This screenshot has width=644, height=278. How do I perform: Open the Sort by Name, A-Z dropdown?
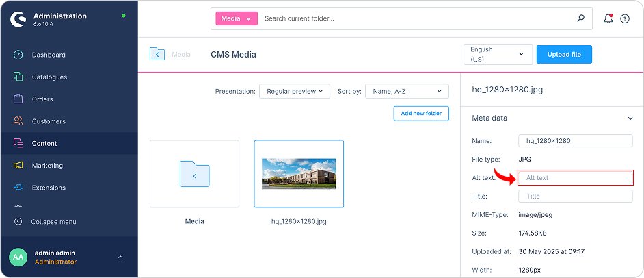pyautogui.click(x=407, y=91)
